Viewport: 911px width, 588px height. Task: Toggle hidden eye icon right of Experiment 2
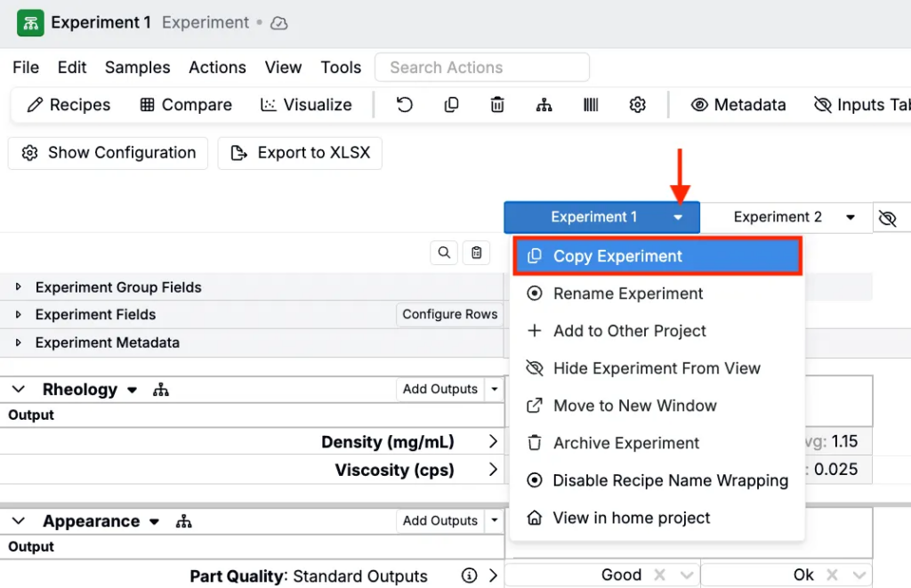[887, 218]
